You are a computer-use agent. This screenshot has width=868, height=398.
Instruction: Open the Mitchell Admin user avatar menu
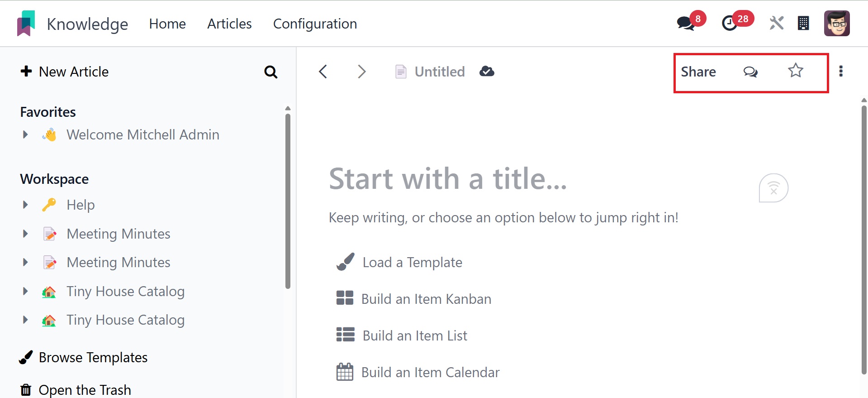(x=836, y=23)
